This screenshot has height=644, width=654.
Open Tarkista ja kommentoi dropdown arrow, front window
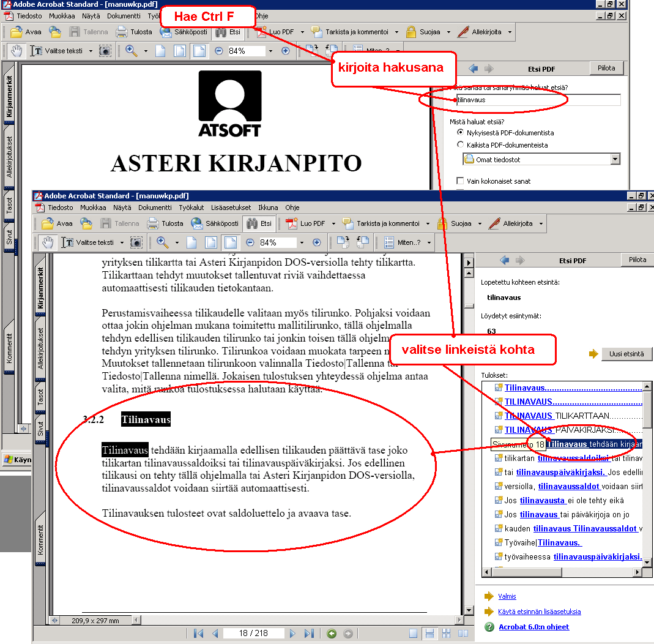pos(428,223)
